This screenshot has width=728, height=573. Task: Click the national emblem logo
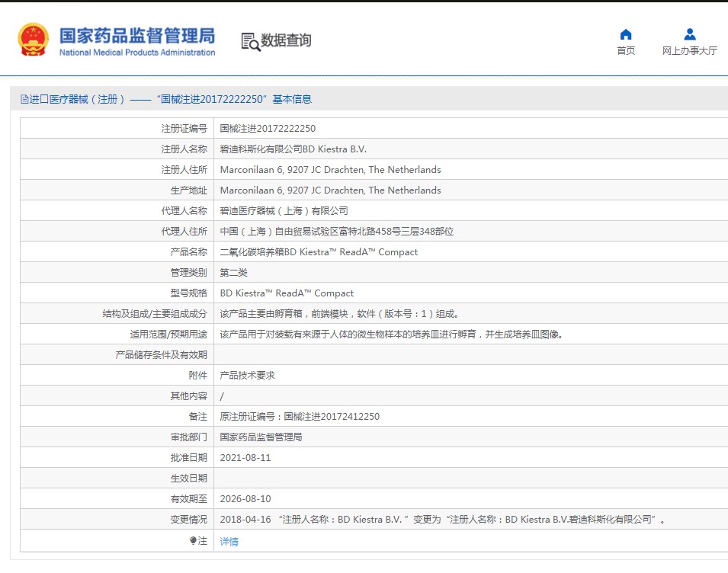(x=33, y=40)
